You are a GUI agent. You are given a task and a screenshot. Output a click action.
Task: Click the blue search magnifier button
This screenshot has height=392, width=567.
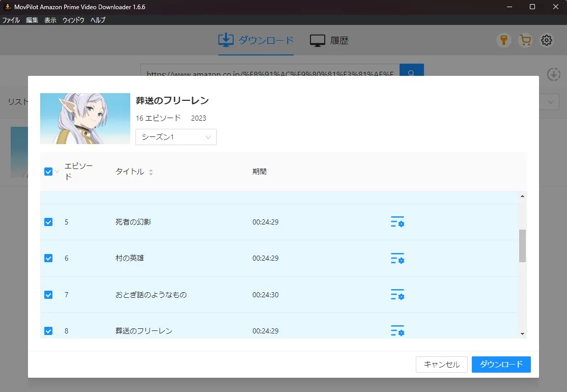(411, 74)
